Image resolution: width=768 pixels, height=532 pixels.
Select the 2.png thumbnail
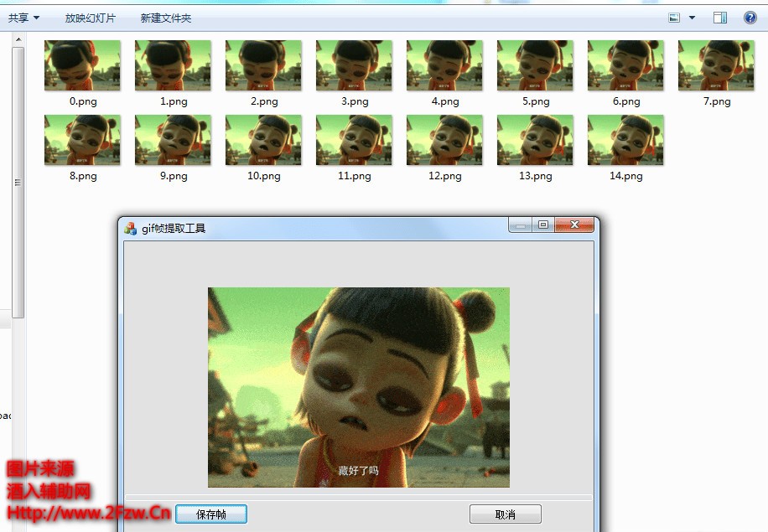click(x=263, y=65)
